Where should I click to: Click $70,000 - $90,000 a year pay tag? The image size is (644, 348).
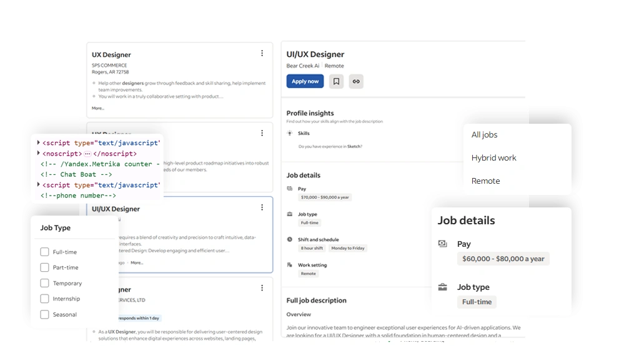tap(324, 197)
